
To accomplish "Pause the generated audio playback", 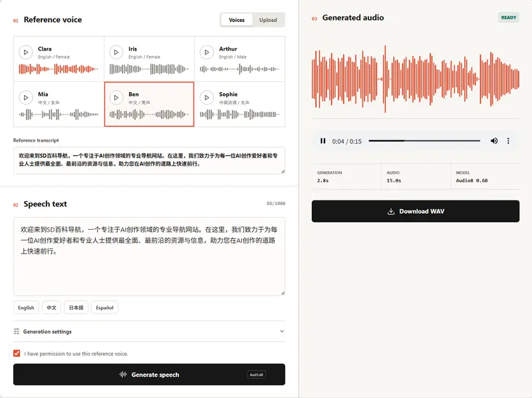I will point(323,141).
